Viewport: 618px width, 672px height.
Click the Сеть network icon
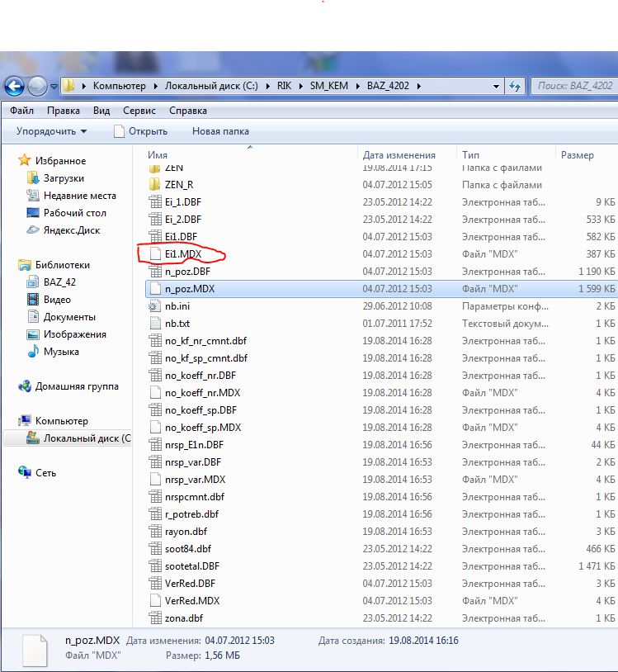pyautogui.click(x=25, y=473)
